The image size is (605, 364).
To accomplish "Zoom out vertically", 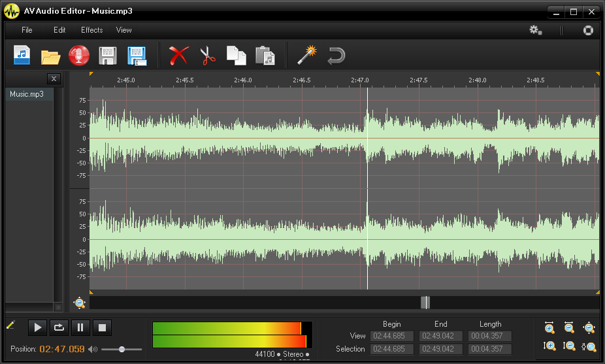I will tap(569, 346).
